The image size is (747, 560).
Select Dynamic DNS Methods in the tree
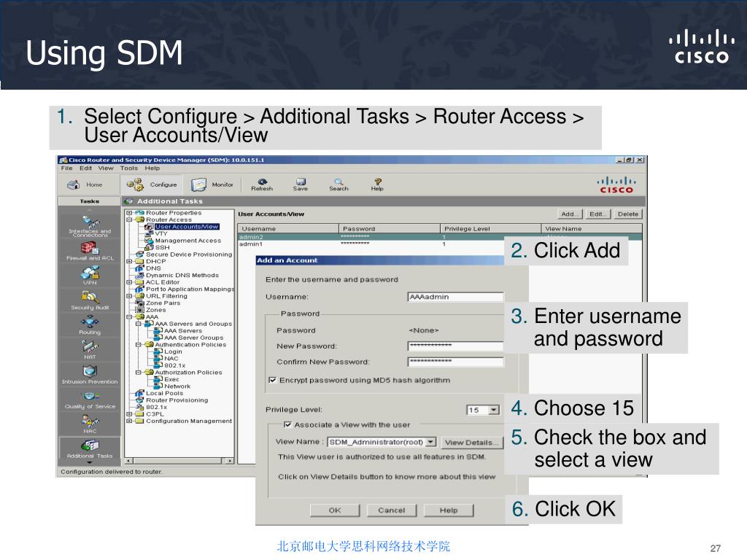pos(182,275)
